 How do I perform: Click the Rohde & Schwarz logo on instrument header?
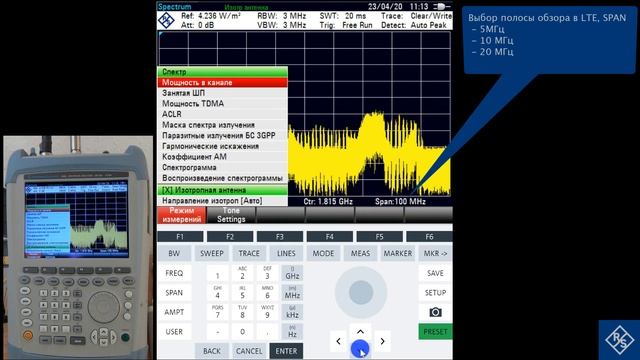click(167, 20)
